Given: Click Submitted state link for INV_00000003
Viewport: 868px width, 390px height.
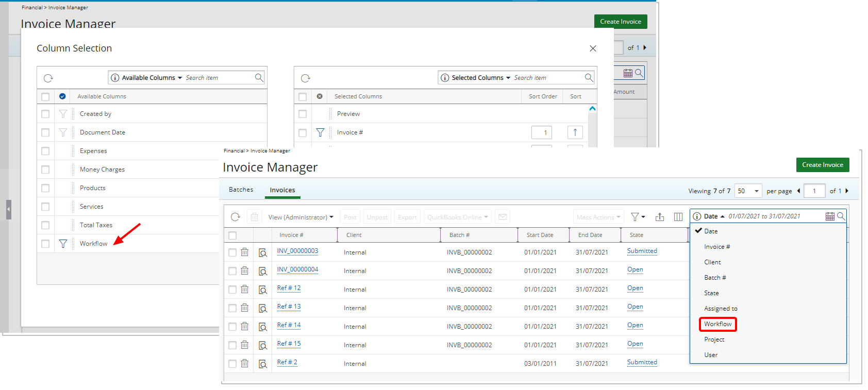Looking at the screenshot, I should pos(642,251).
